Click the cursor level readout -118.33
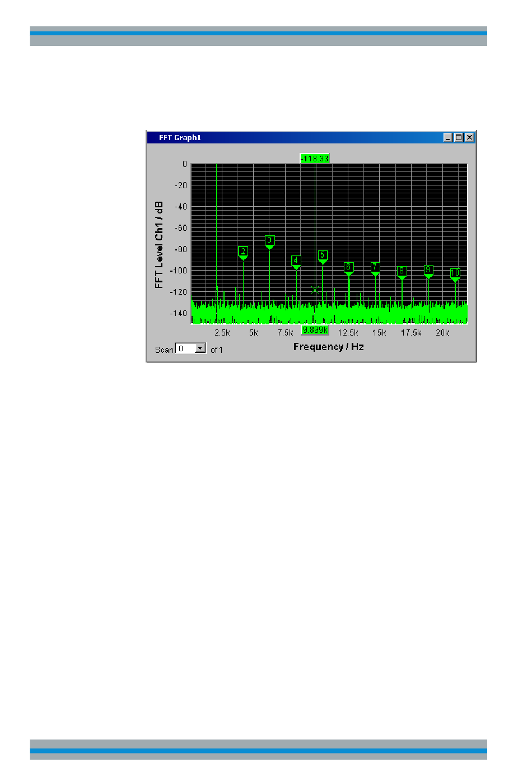Image resolution: width=532 pixels, height=772 pixels. click(x=315, y=159)
